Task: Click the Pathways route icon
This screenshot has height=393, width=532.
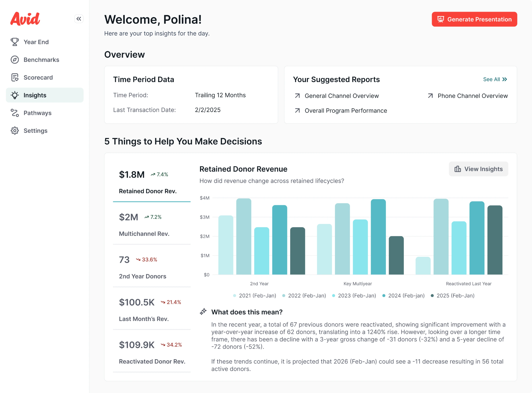Action: pyautogui.click(x=15, y=113)
